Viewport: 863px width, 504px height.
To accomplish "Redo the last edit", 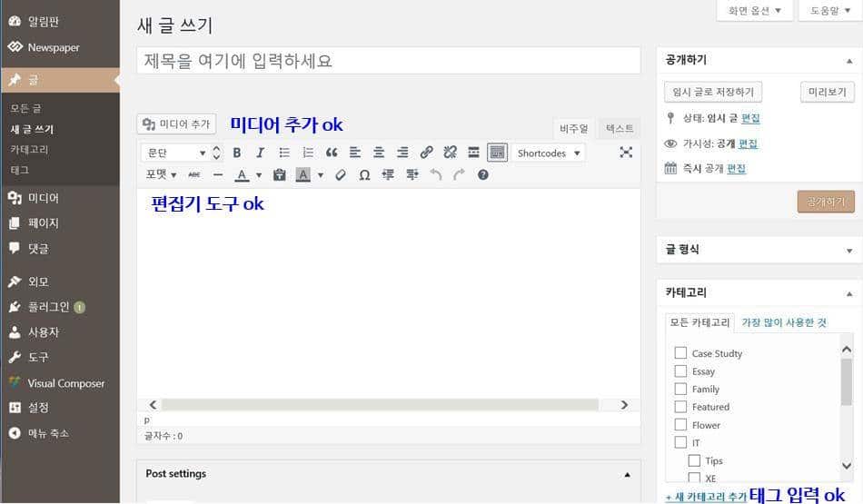I will click(459, 175).
